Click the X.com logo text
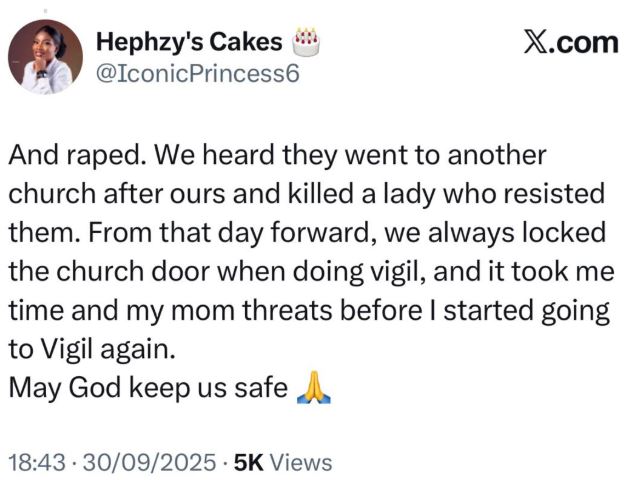638x484 pixels. coord(571,42)
